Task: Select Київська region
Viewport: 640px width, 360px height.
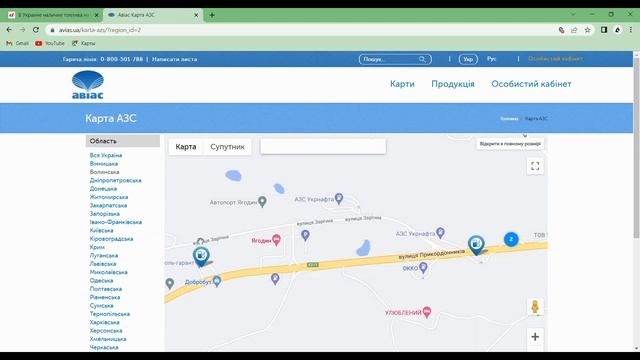Action: 101,231
